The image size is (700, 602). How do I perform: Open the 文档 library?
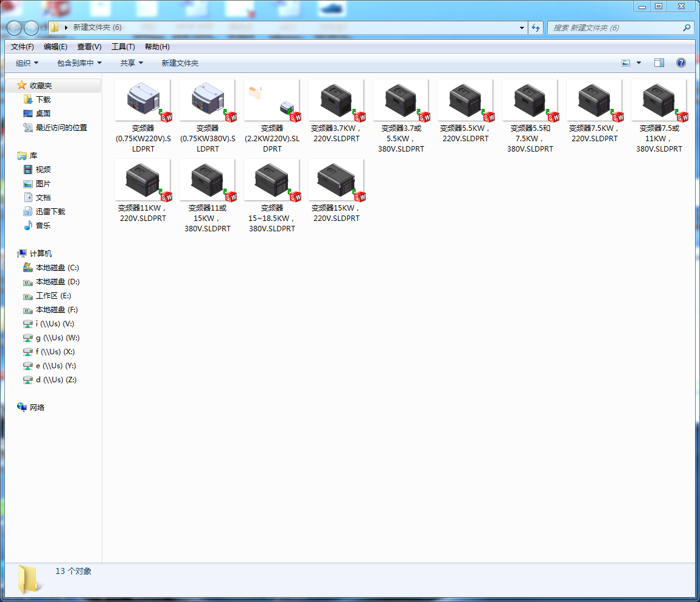(x=43, y=197)
